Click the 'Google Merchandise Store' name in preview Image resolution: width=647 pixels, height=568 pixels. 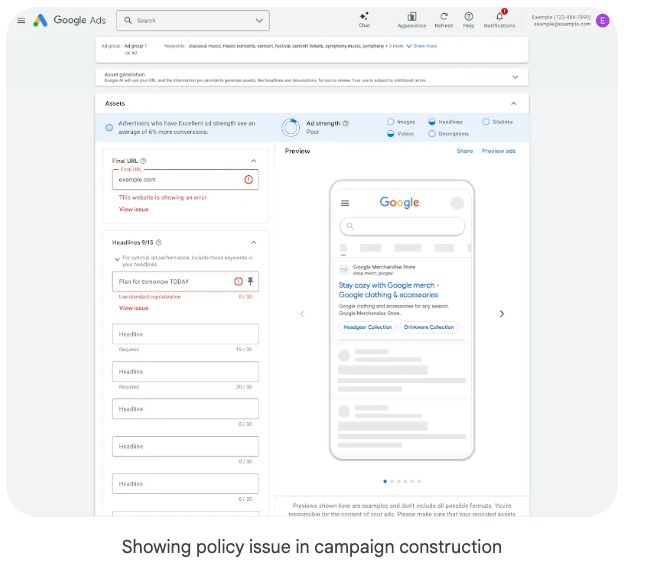(x=384, y=267)
